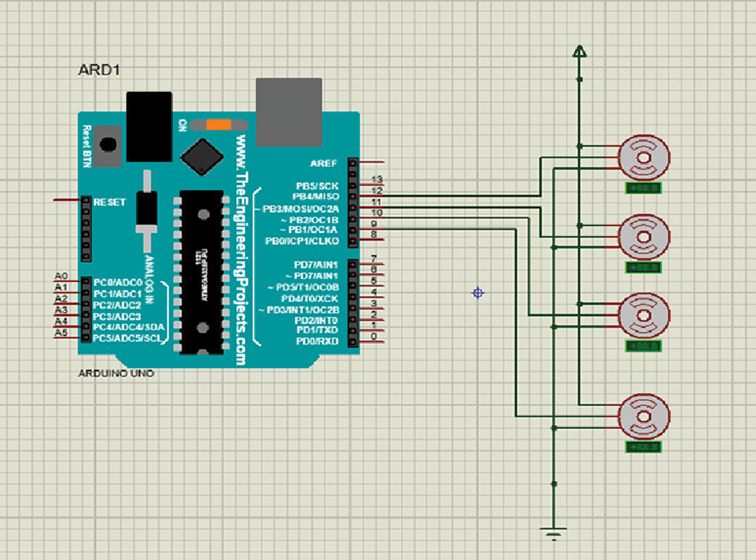This screenshot has height=560, width=756.
Task: Select the AREF pin header
Action: (x=353, y=163)
